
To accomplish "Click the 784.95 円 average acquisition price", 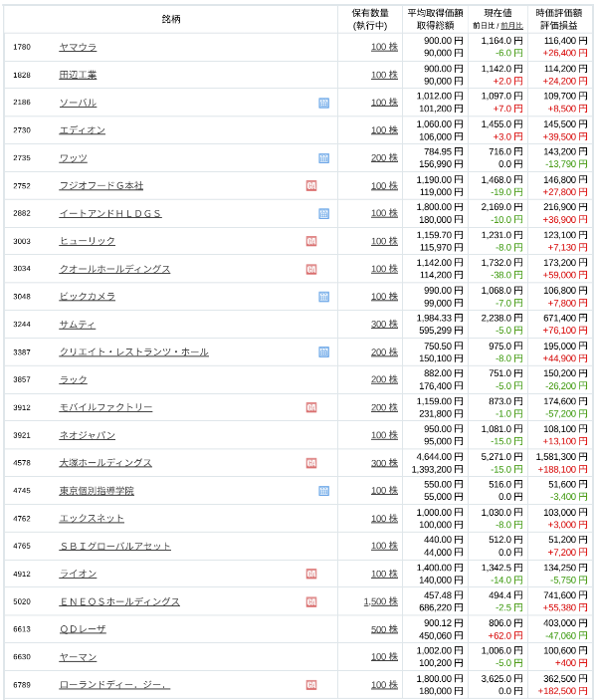I will (444, 151).
